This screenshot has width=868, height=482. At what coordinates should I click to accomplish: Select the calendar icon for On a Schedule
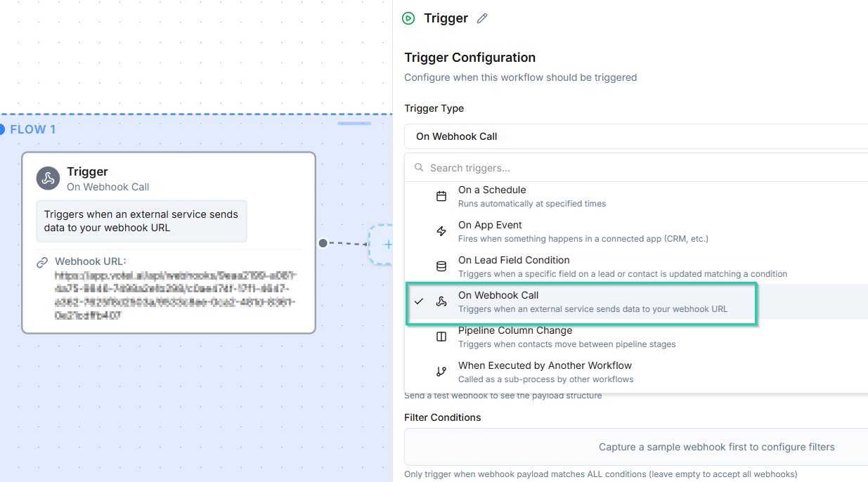[441, 195]
